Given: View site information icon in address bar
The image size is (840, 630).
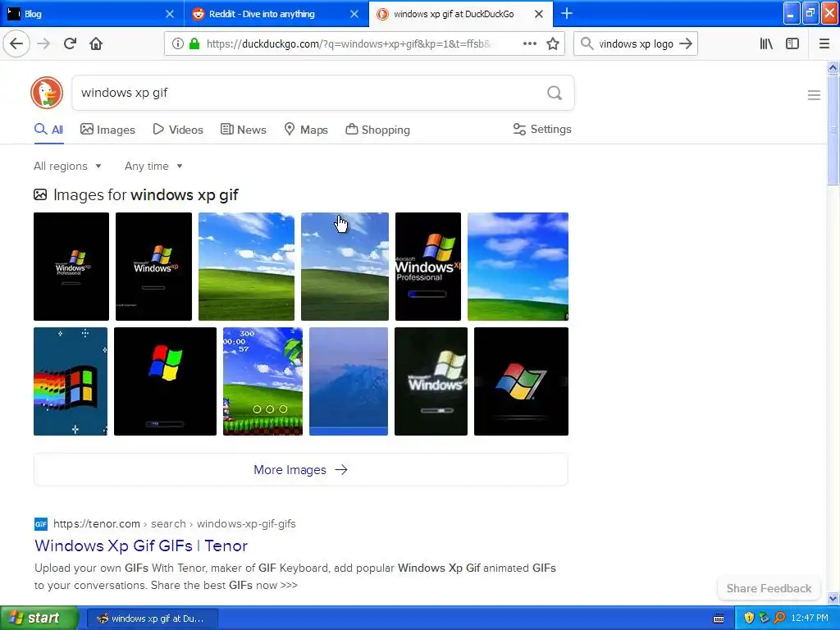Looking at the screenshot, I should 178,44.
